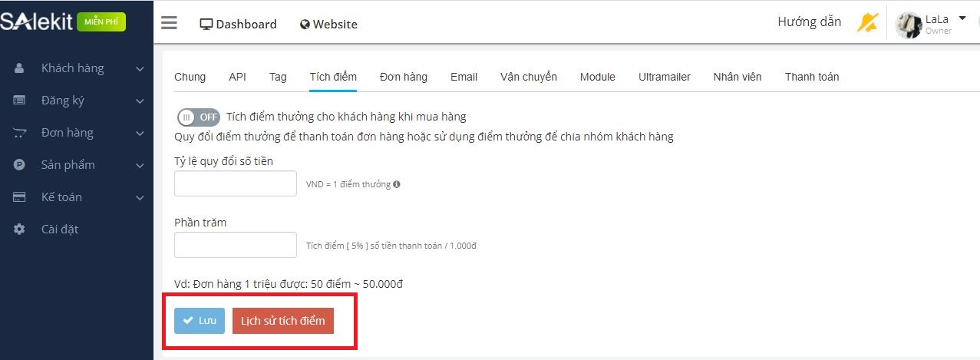Click the hamburger menu icon
The width and height of the screenshot is (980, 360).
169,23
